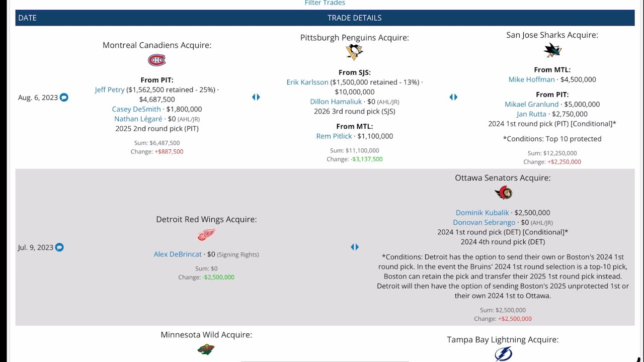
Task: Click the San Jose Sharks logo
Action: click(552, 50)
